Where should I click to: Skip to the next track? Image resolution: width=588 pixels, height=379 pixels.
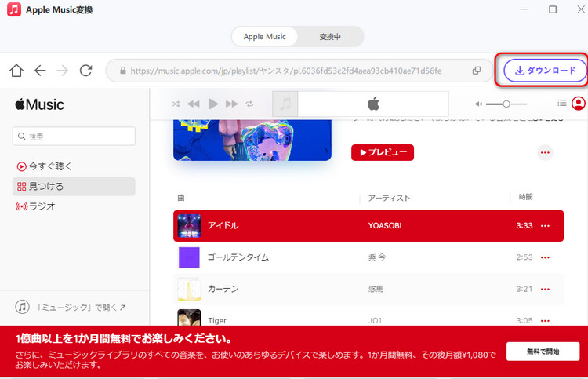(231, 104)
